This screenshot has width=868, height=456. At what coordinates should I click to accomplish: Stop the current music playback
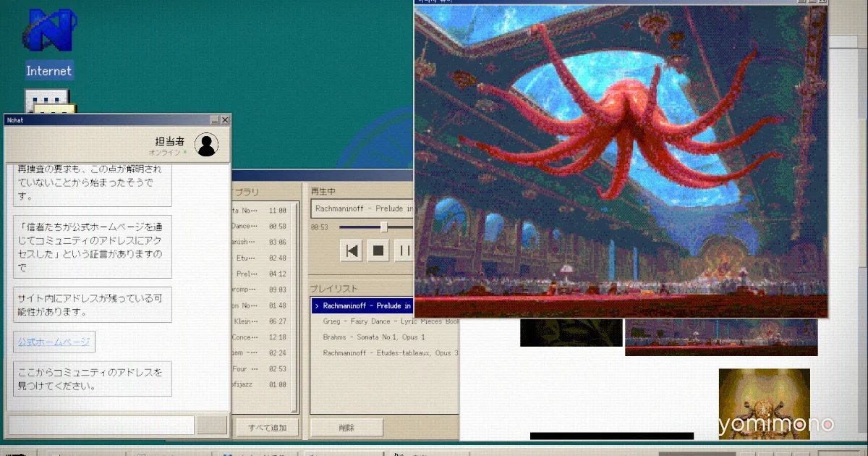pos(378,251)
